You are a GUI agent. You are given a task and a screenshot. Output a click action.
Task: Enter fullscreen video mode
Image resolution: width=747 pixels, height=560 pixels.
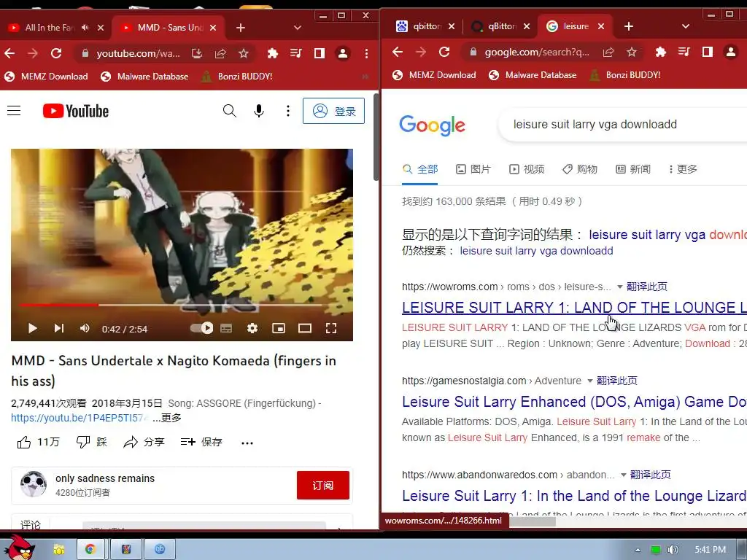click(331, 328)
